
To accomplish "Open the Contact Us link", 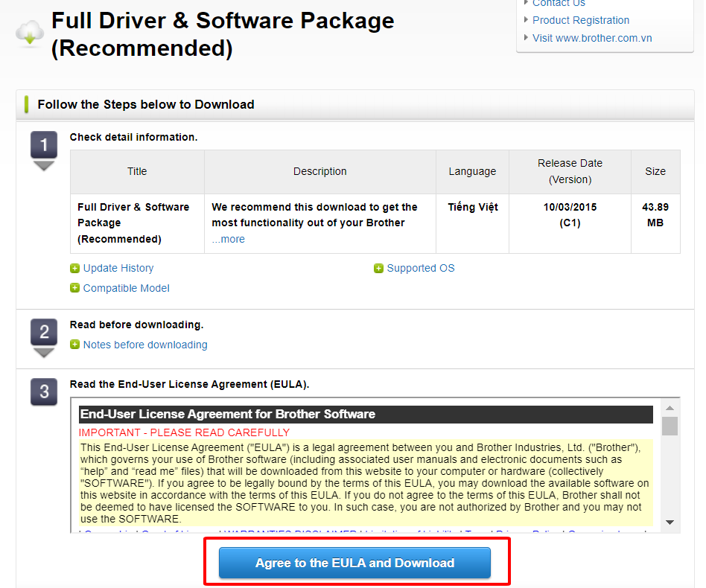I will pyautogui.click(x=559, y=3).
